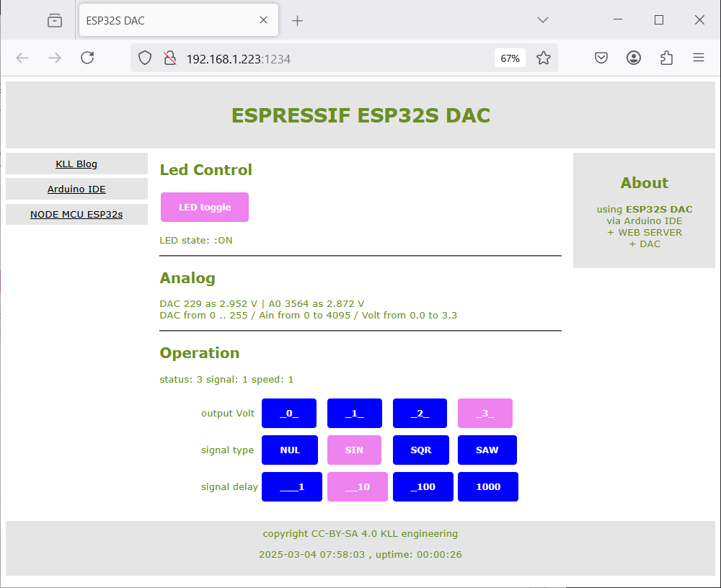Screen dimensions: 721x588
Task: Click the Led Control heading
Action: pyautogui.click(x=205, y=170)
